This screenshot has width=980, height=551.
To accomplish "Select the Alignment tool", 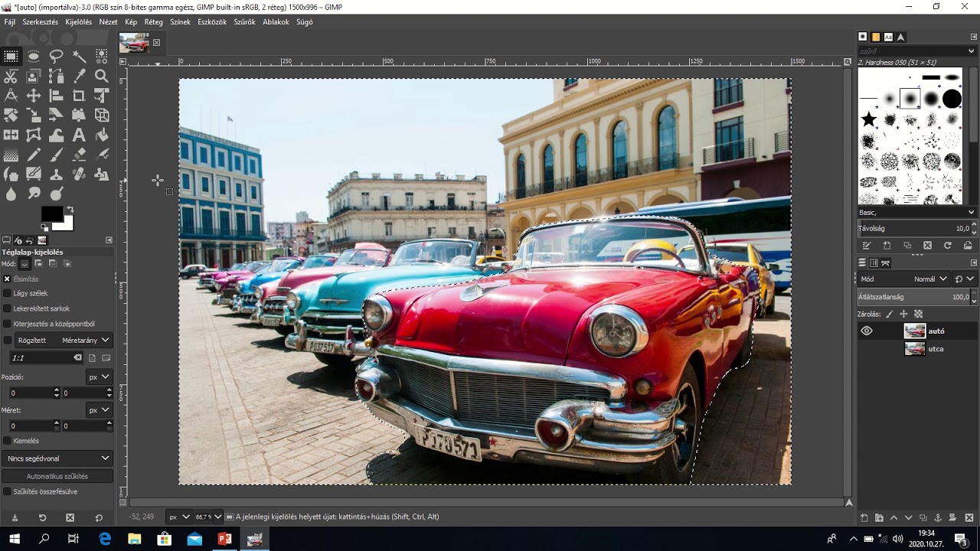I will tap(56, 96).
